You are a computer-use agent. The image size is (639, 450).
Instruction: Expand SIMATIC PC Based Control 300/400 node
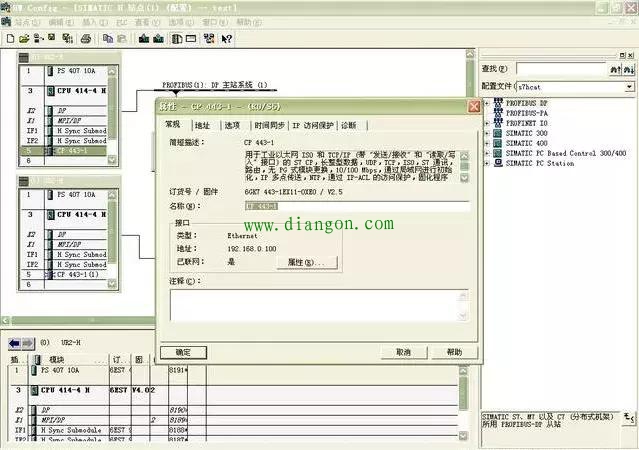pos(487,153)
